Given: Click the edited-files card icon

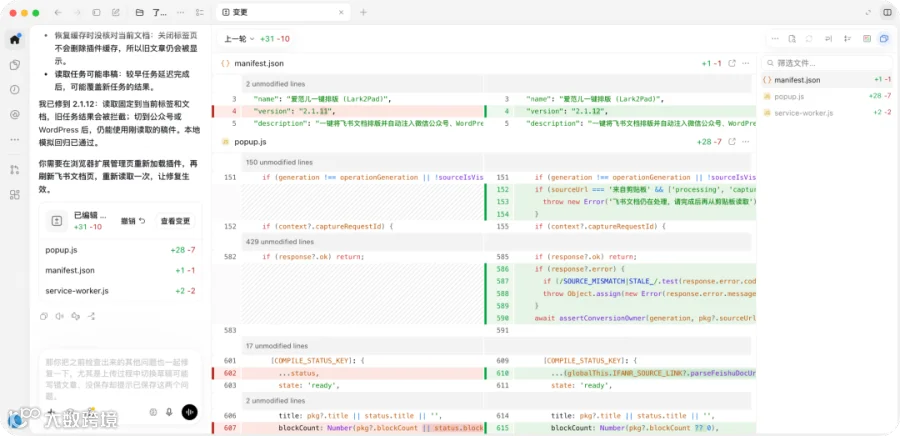Looking at the screenshot, I should click(57, 221).
